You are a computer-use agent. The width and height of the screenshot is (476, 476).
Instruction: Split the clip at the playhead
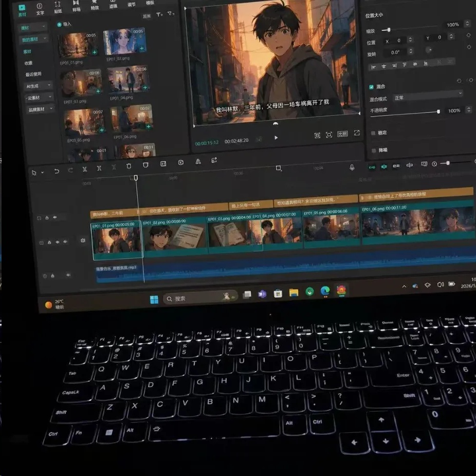pos(85,169)
